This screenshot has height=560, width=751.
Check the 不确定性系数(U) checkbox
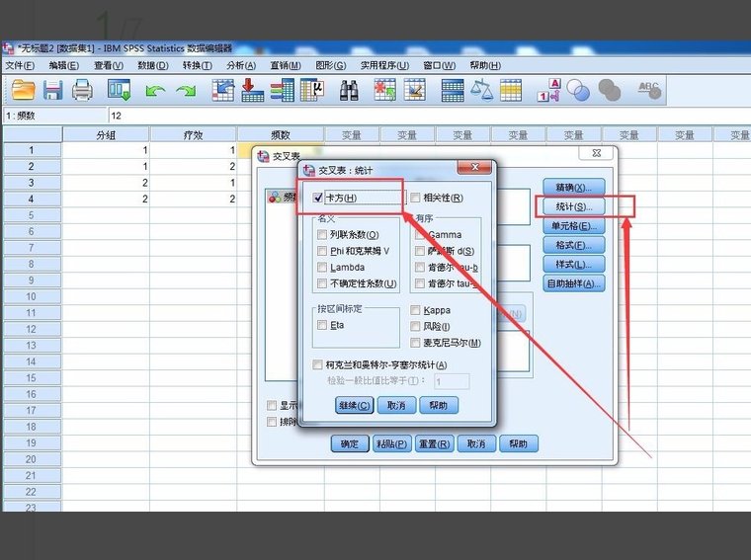322,283
